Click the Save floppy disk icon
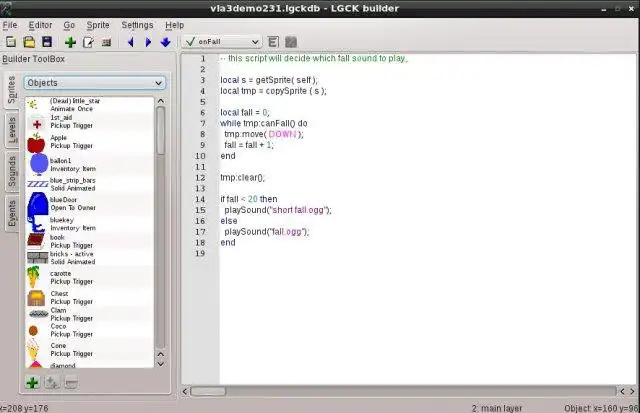Viewport: 640px width, 413px height. click(x=47, y=42)
